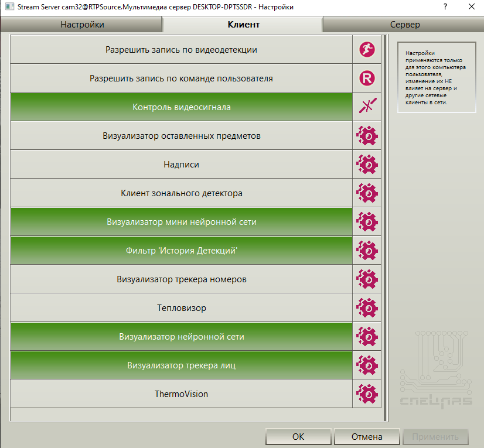Disable the Контроль видеосигнала option
Screen dimensions: 484x448
coord(182,107)
